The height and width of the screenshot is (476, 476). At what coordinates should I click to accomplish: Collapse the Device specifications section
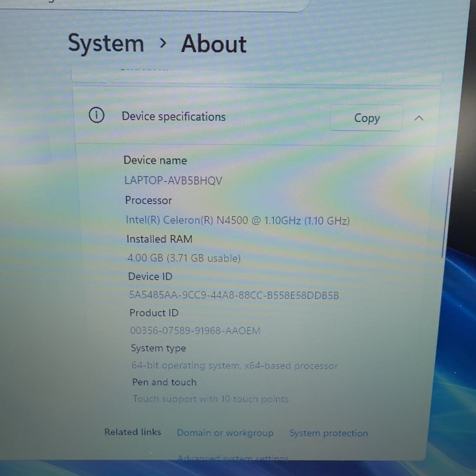419,118
